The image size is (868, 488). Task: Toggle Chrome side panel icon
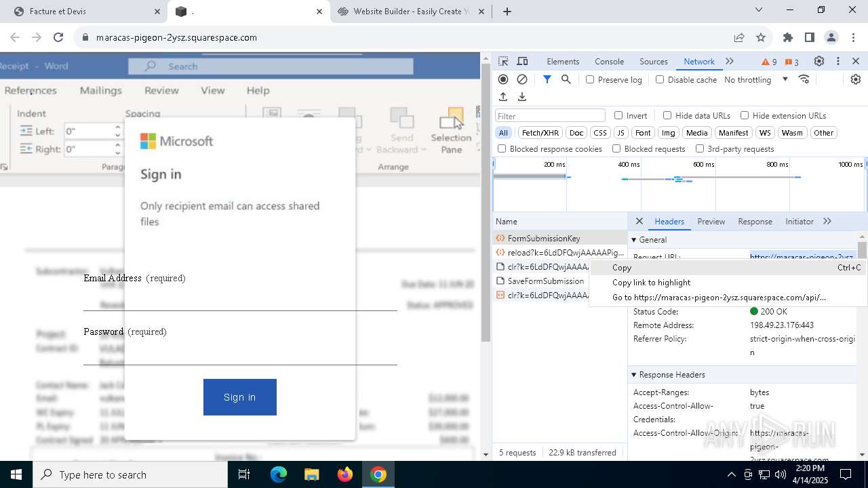pyautogui.click(x=810, y=37)
